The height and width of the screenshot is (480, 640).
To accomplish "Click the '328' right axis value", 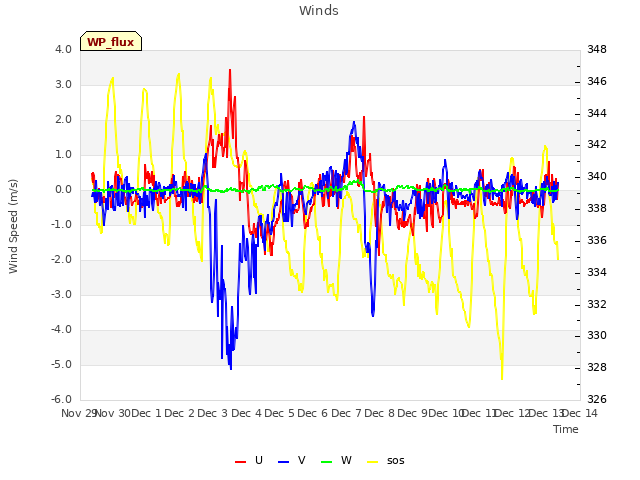I will 597,368.
